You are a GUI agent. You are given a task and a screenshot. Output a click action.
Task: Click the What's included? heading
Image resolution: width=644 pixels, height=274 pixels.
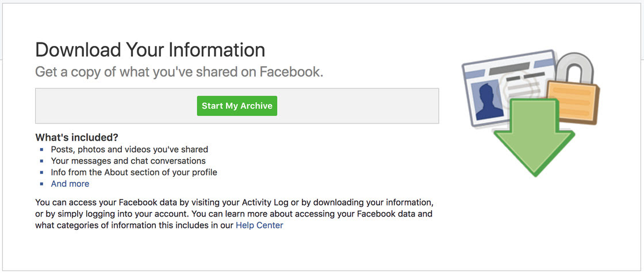tap(76, 137)
